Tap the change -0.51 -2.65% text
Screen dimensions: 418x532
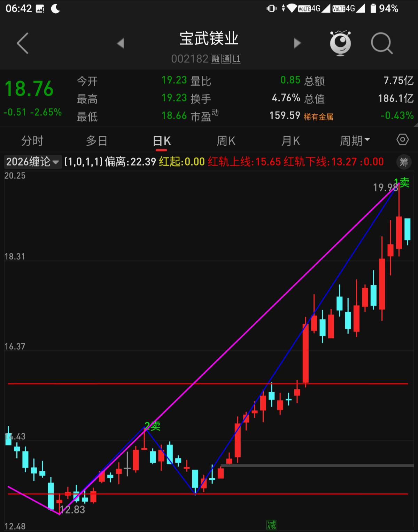coord(33,112)
